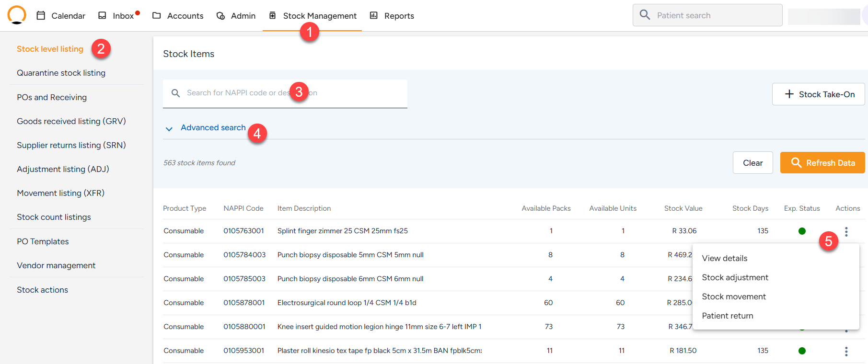Expand the Advanced search chevron
868x364 pixels.
(x=169, y=128)
